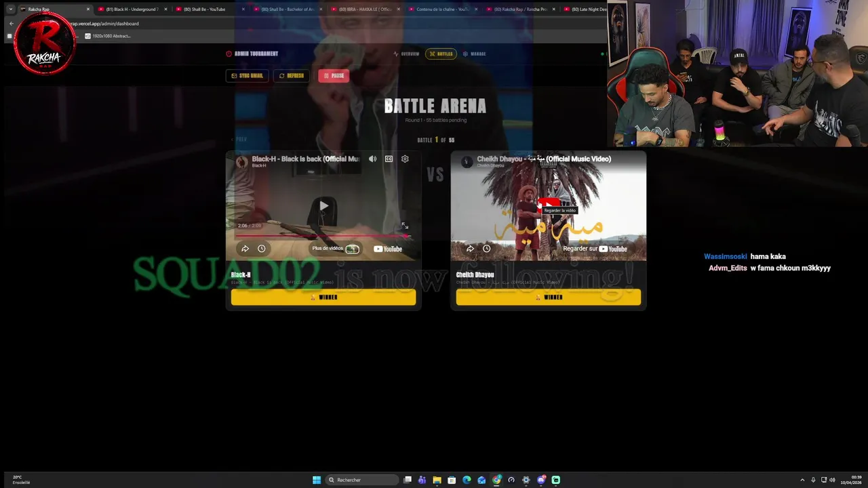Click browser back arrow
The height and width of the screenshot is (488, 868).
12,24
